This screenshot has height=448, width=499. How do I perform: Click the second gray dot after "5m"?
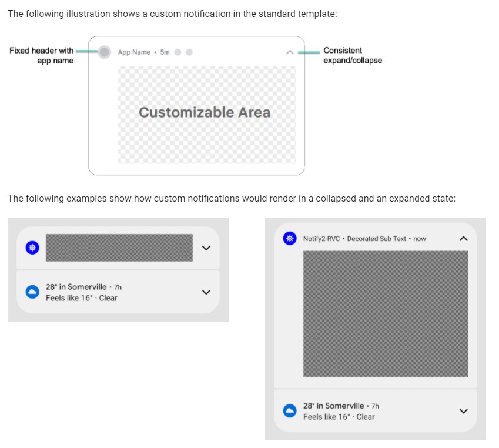[189, 52]
